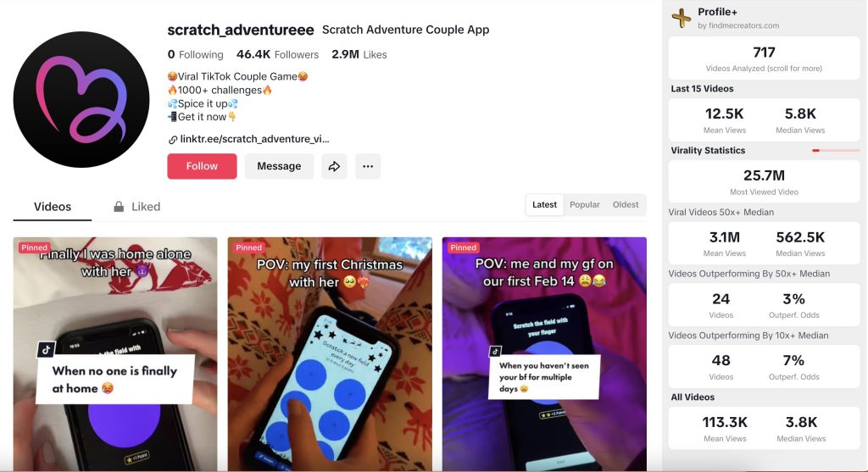The image size is (868, 472).
Task: Click the Profile+ gold plus logo
Action: pos(682,18)
